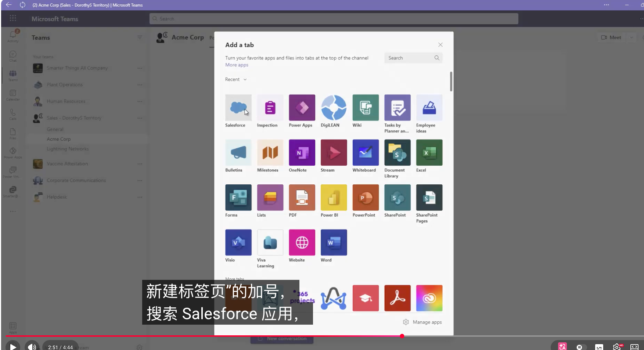Pick the PDF tile
This screenshot has width=644, height=350.
coord(302,198)
